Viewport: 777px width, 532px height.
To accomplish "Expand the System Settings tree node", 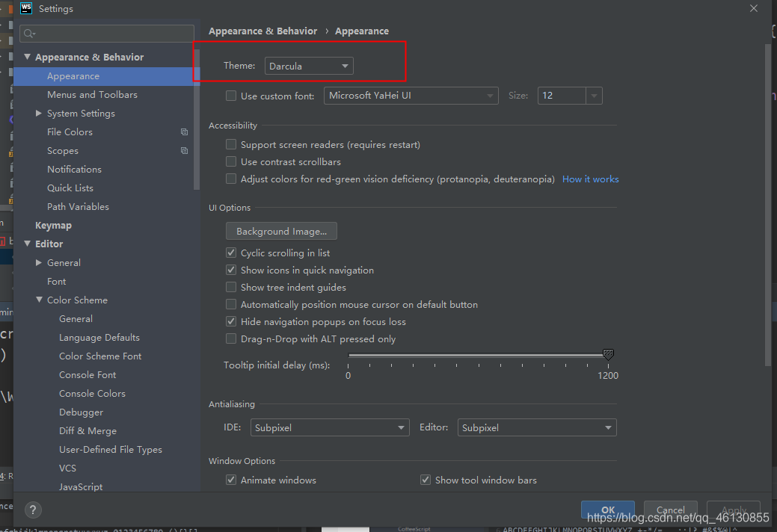I will click(x=39, y=114).
